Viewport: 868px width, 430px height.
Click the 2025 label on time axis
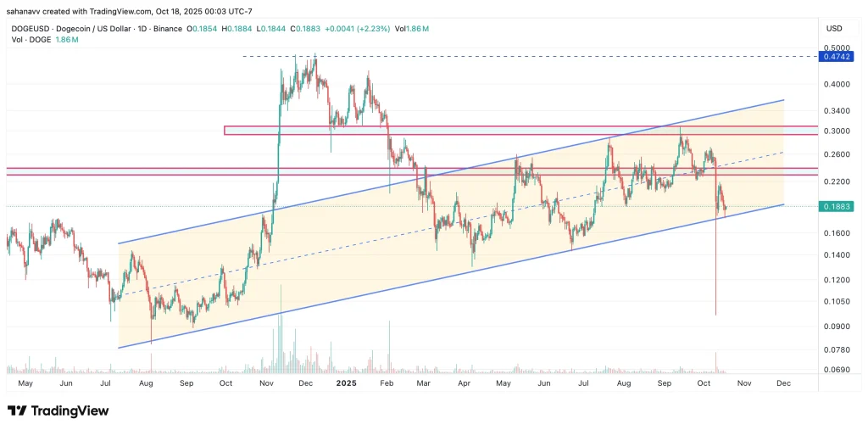tap(345, 383)
